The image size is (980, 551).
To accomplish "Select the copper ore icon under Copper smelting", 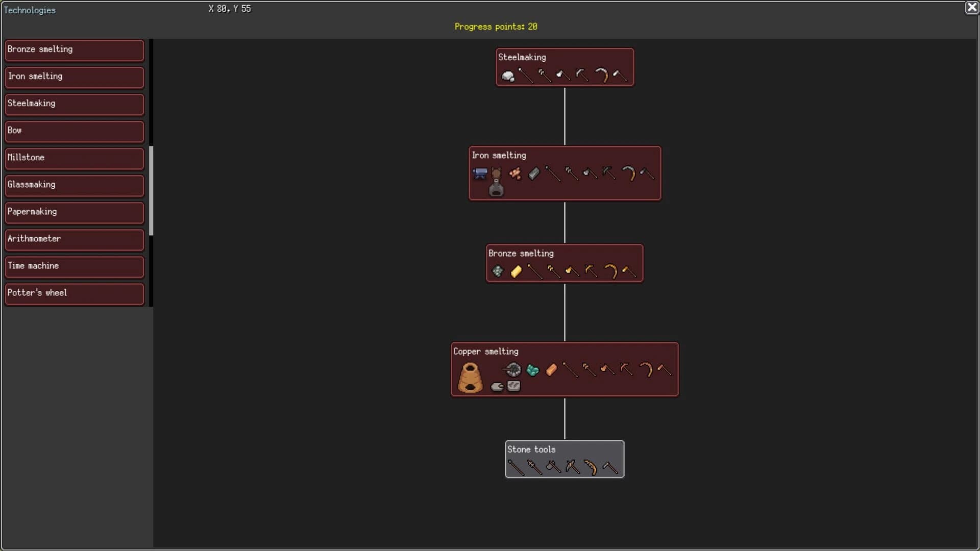I will click(x=532, y=370).
